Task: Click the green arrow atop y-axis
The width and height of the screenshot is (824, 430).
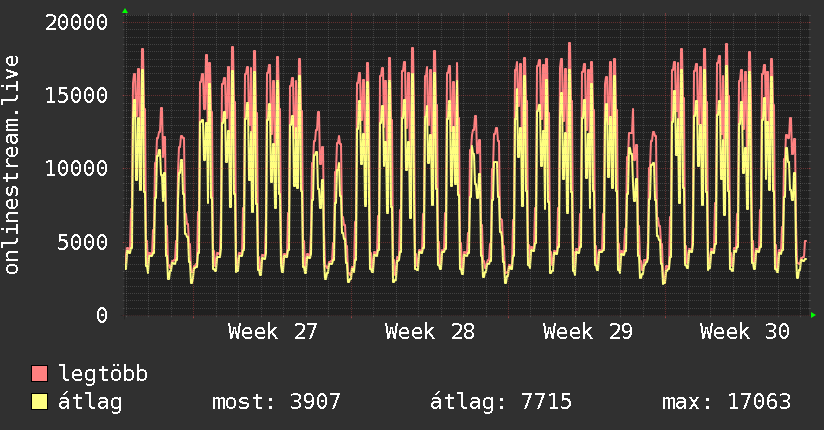Action: 125,11
